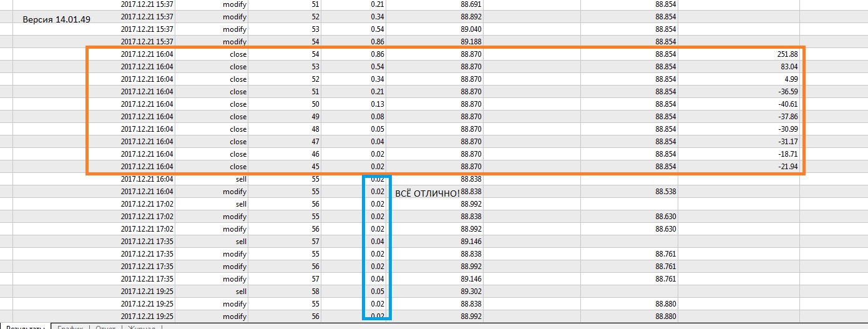The height and width of the screenshot is (329, 868).
Task: Switch to the График tab
Action: [71, 327]
